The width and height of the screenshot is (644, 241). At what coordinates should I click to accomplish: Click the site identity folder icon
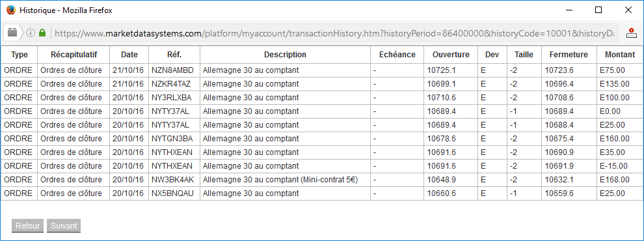pyautogui.click(x=12, y=33)
